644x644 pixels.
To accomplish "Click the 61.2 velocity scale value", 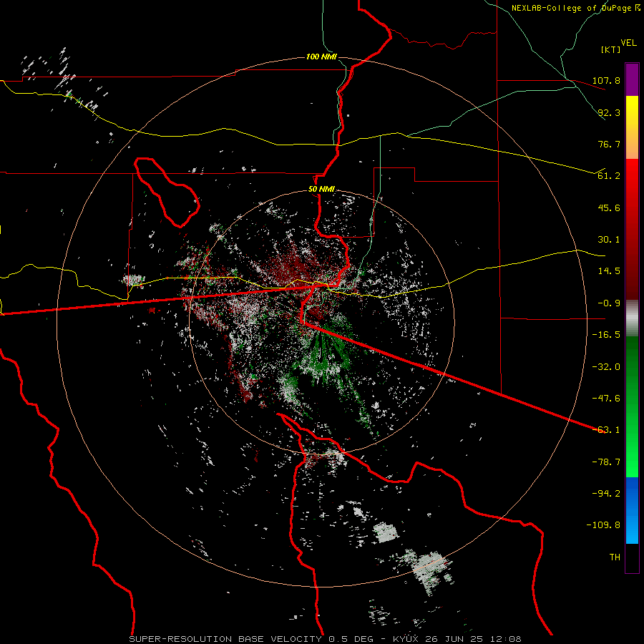I will pos(609,176).
